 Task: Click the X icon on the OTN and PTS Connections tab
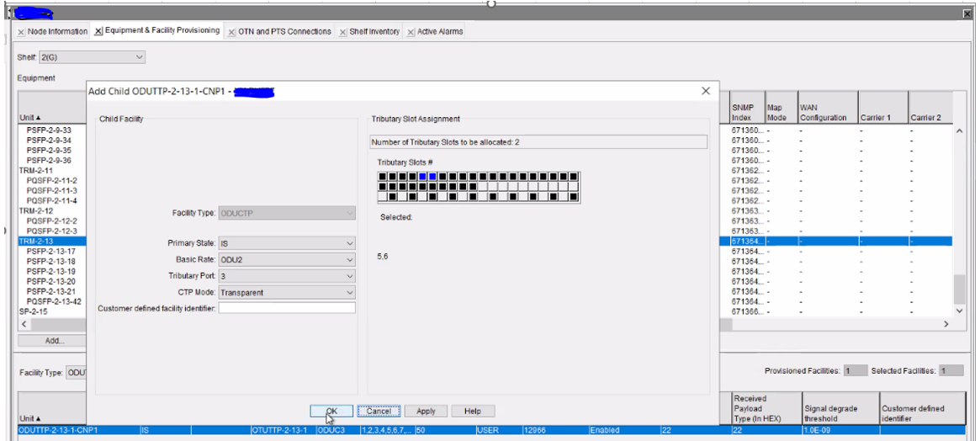coord(232,32)
